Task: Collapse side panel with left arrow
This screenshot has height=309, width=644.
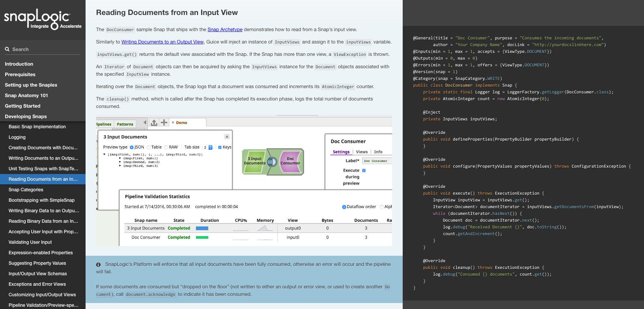Action: tap(145, 123)
